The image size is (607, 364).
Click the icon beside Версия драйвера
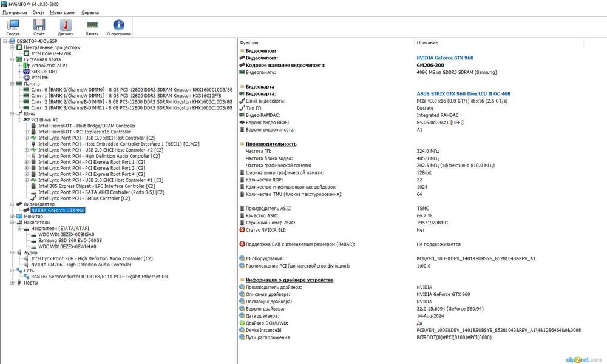pyautogui.click(x=242, y=309)
